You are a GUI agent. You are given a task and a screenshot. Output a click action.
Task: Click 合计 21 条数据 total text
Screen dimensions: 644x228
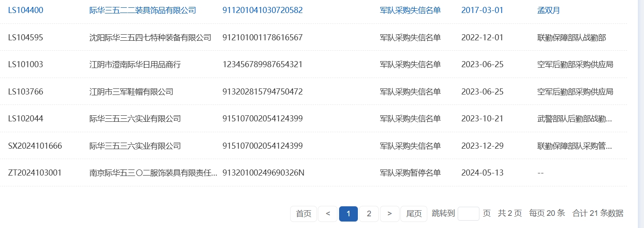pyautogui.click(x=598, y=213)
